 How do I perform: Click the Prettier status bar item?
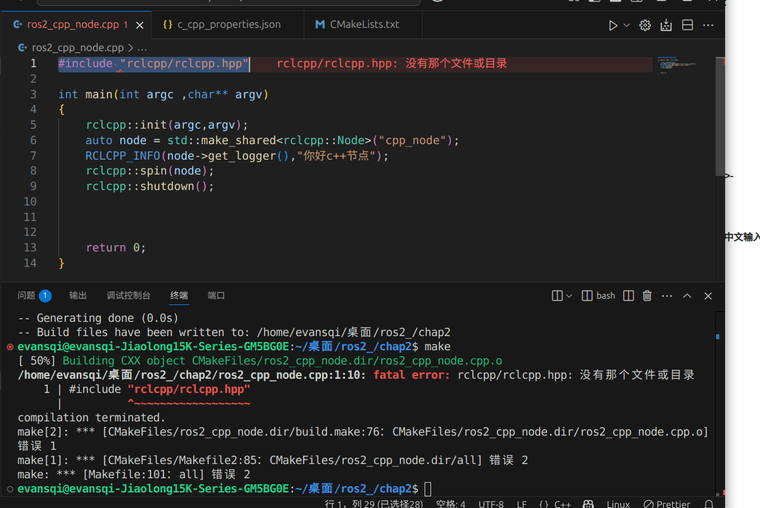point(667,504)
